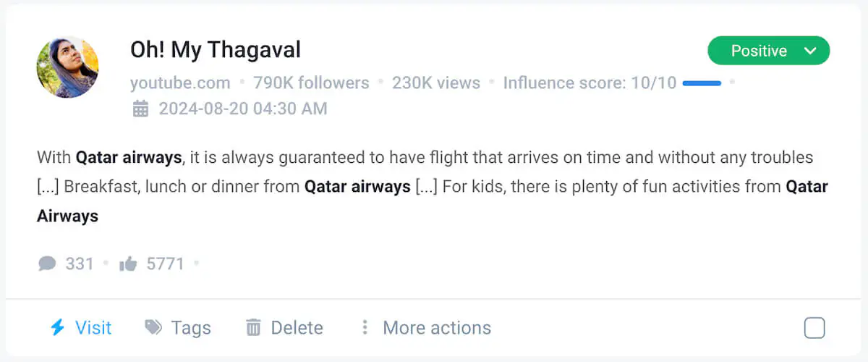Click the author profile avatar
The width and height of the screenshot is (868, 362).
point(67,67)
